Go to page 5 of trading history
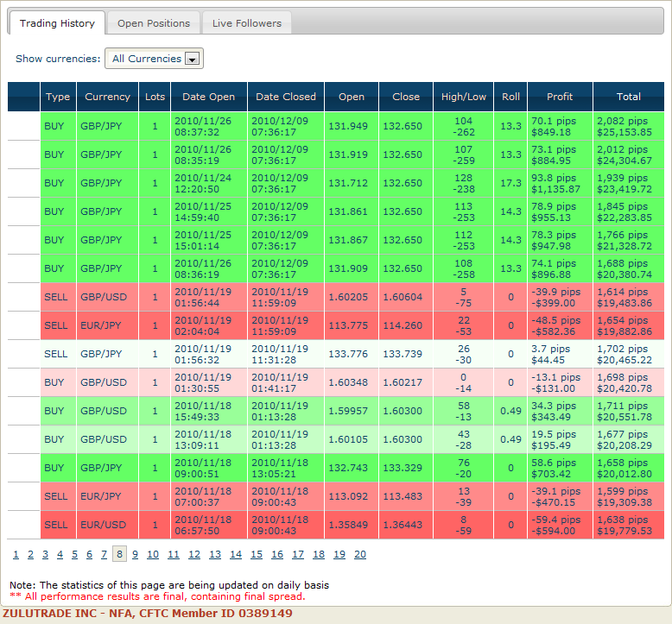The image size is (672, 624). [74, 554]
